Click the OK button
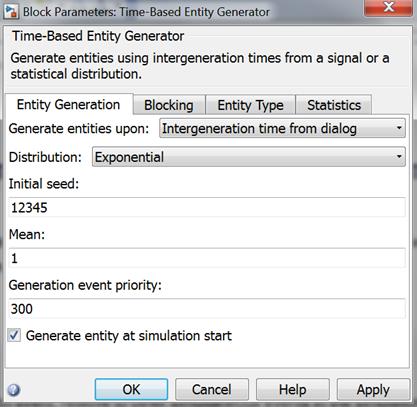The height and width of the screenshot is (407, 417). click(x=131, y=389)
